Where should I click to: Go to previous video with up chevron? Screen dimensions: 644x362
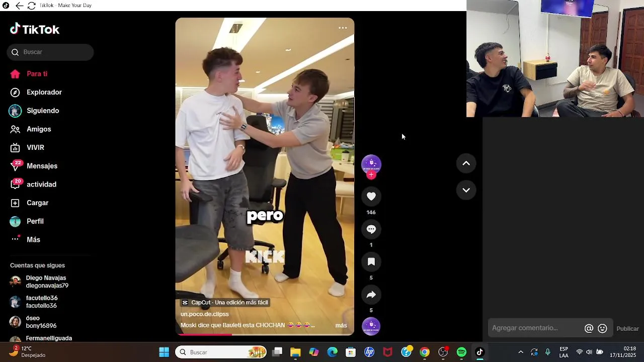click(466, 163)
